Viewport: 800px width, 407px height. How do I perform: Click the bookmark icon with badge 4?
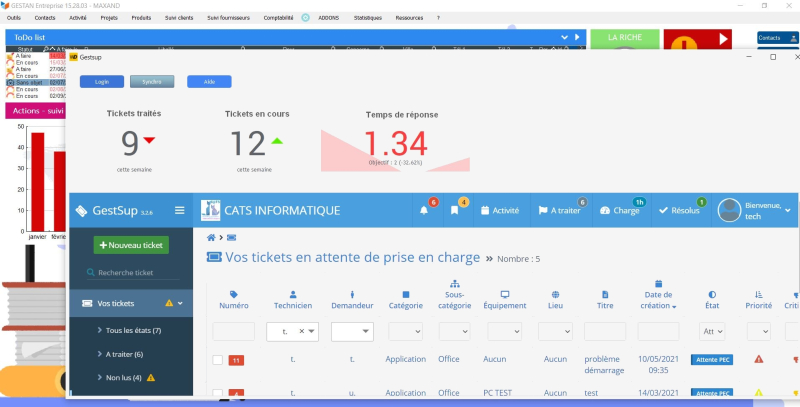point(454,211)
